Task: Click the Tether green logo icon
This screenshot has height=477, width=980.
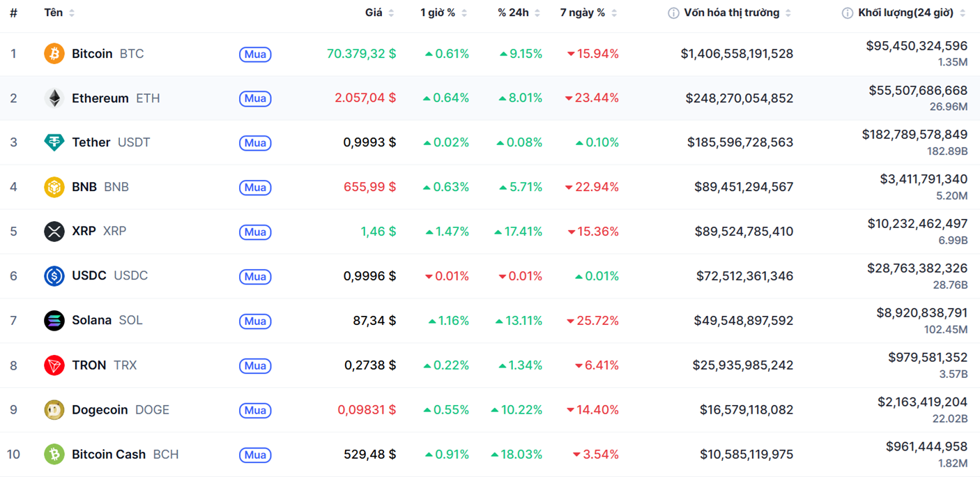Action: tap(54, 142)
